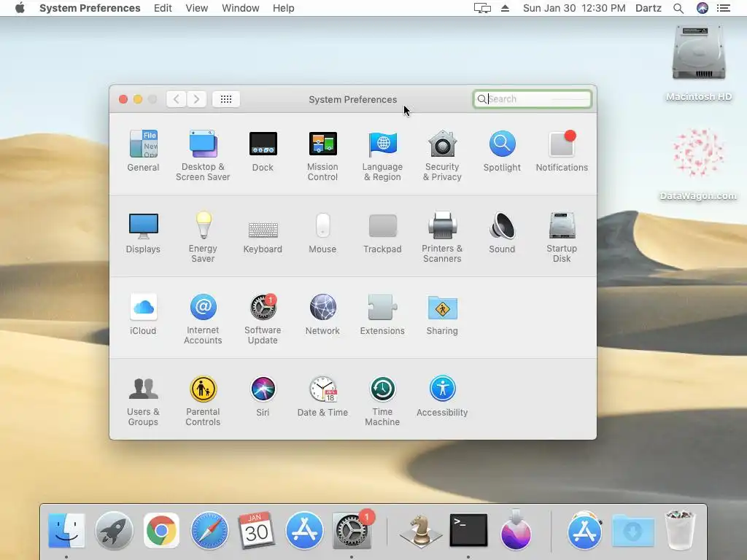Open Launchpad from the Dock

click(x=114, y=530)
